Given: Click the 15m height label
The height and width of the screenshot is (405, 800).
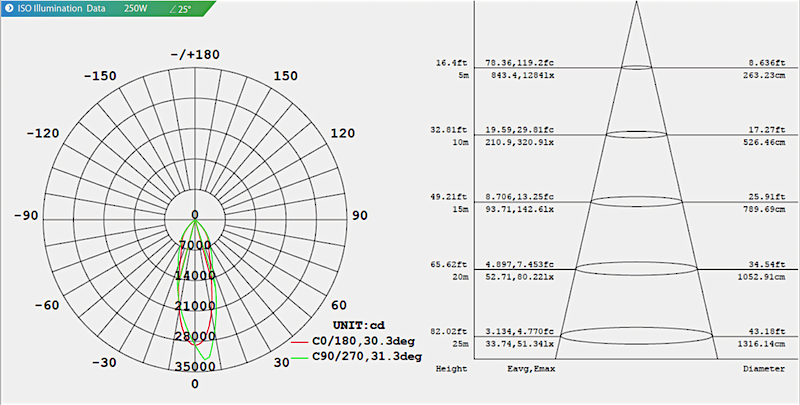Looking at the screenshot, I should tap(460, 210).
